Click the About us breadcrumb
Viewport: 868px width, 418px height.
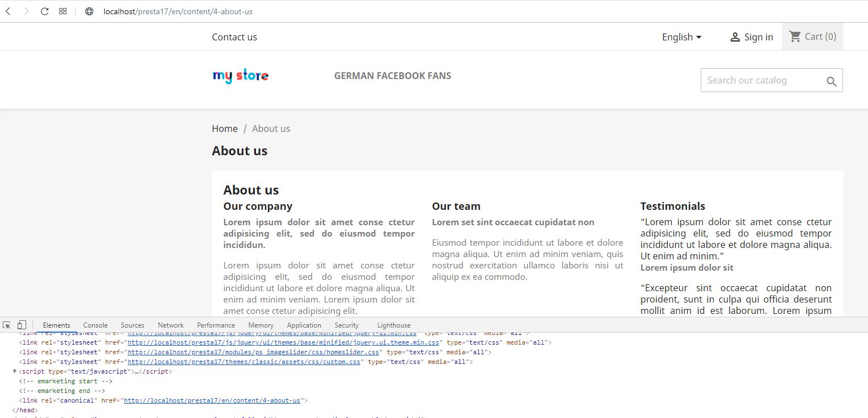point(271,129)
